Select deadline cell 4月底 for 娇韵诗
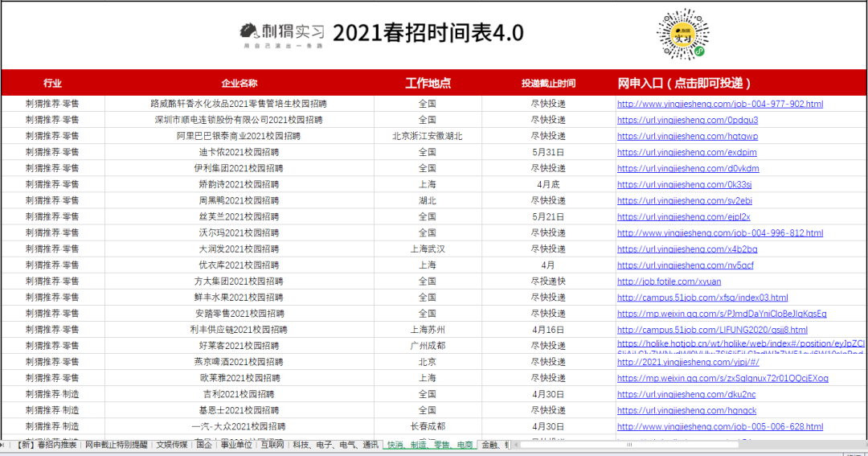Image resolution: width=868 pixels, height=456 pixels. point(548,184)
